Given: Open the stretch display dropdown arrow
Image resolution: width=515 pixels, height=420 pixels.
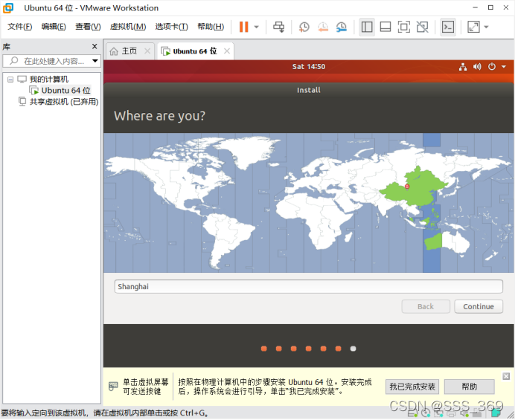Looking at the screenshot, I should (486, 27).
